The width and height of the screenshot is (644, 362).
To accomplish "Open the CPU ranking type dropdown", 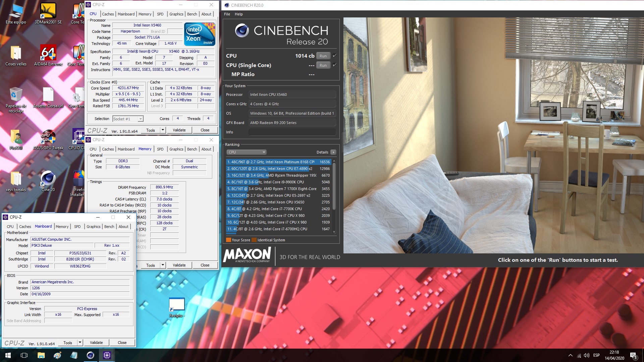I will [x=247, y=152].
